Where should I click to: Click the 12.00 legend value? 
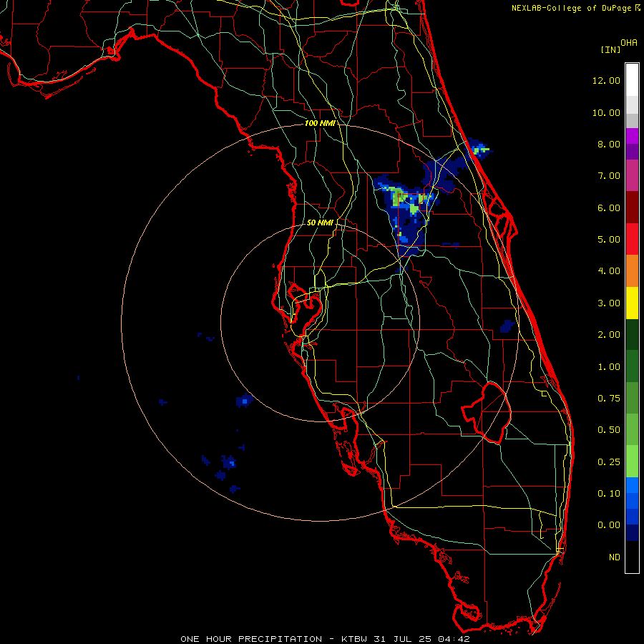pyautogui.click(x=606, y=80)
